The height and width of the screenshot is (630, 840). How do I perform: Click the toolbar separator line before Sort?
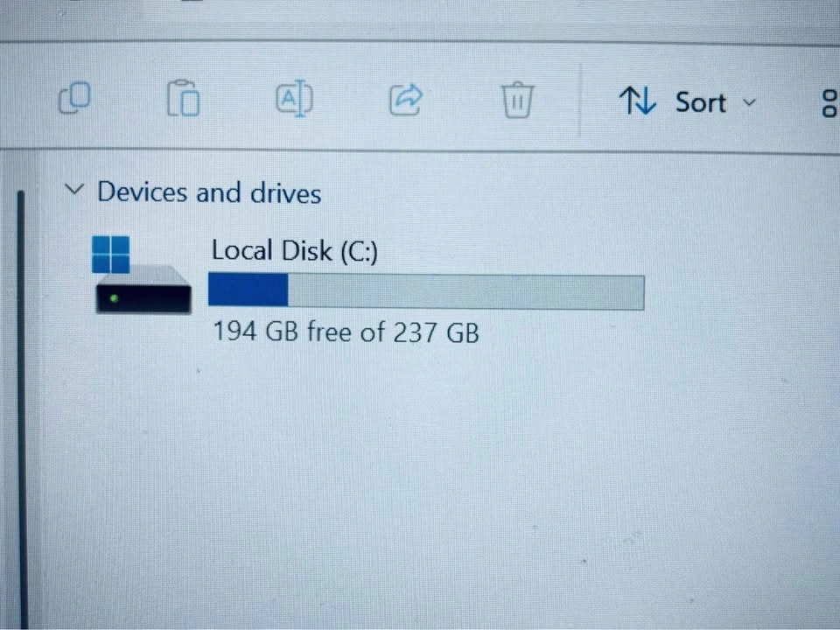click(579, 99)
